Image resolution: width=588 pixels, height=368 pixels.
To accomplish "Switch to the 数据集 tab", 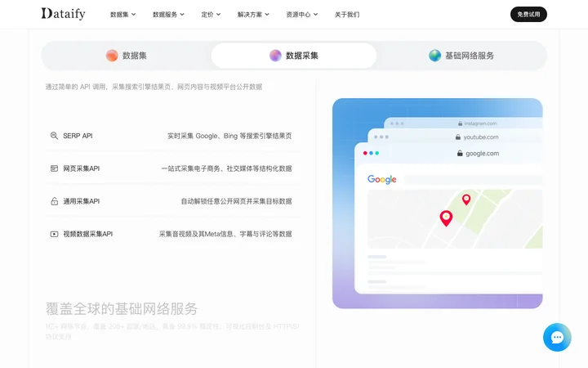I will (x=127, y=56).
